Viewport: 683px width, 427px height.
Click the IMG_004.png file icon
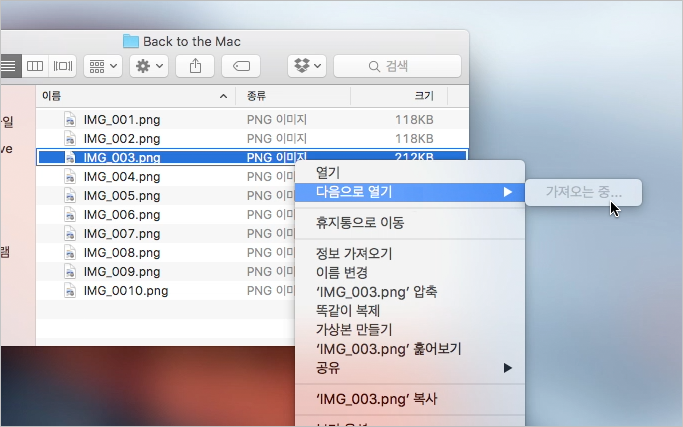70,176
